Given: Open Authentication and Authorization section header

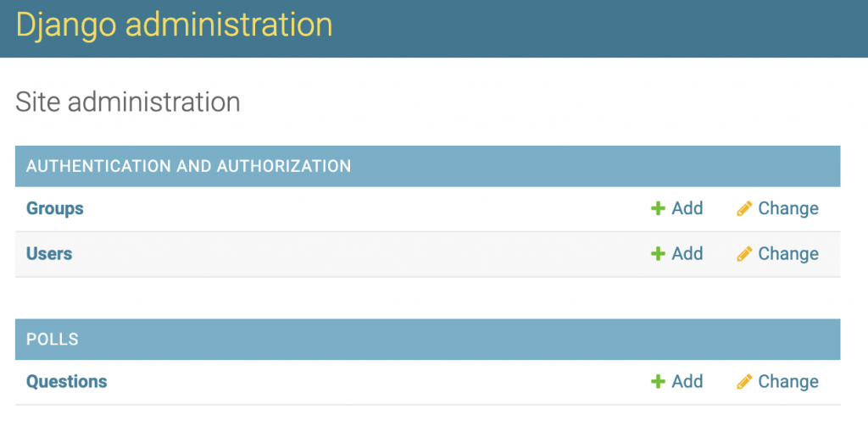Looking at the screenshot, I should pyautogui.click(x=188, y=166).
